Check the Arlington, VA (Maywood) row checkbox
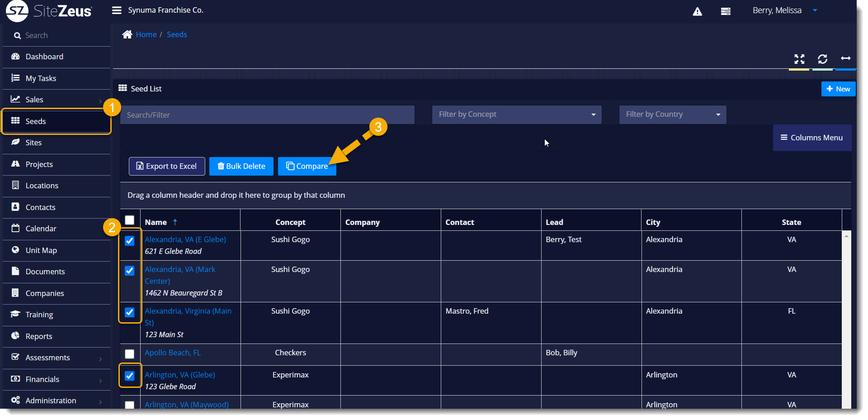 click(x=130, y=405)
